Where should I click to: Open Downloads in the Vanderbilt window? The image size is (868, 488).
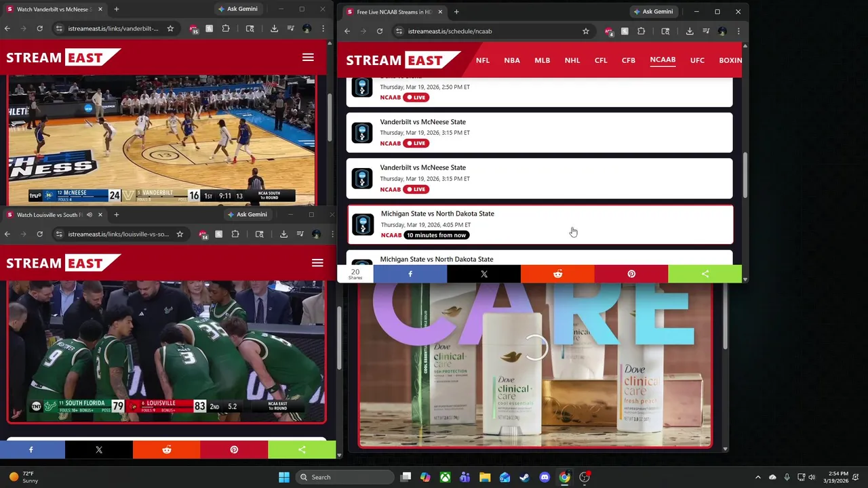pos(274,28)
